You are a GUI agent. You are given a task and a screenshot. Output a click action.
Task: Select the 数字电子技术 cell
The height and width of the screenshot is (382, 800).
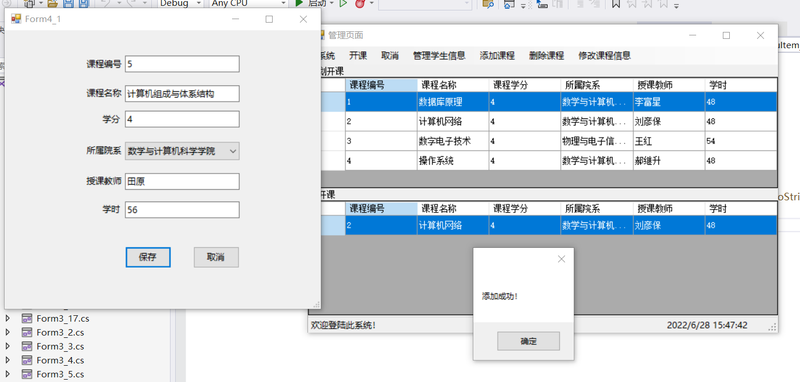[x=453, y=141]
